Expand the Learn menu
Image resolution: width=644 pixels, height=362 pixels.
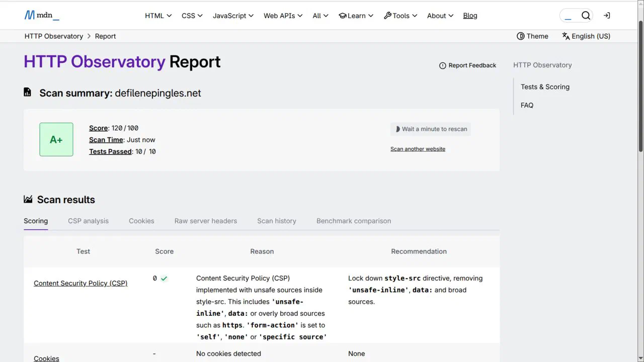click(x=356, y=16)
